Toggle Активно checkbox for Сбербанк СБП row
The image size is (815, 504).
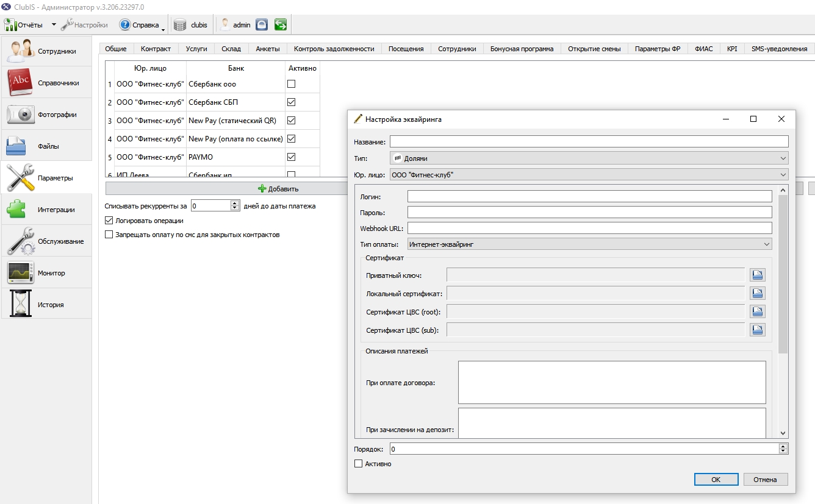pos(291,102)
